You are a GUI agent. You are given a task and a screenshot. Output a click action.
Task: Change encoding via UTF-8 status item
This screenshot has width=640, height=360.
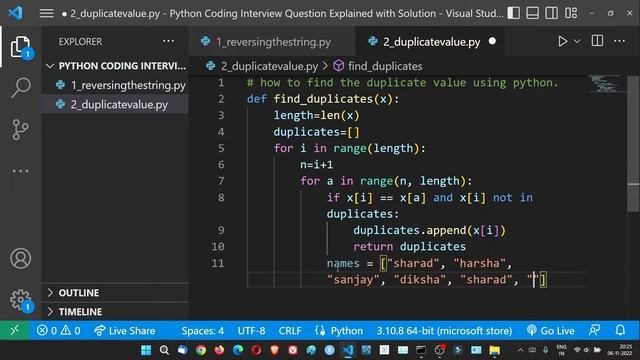(251, 331)
